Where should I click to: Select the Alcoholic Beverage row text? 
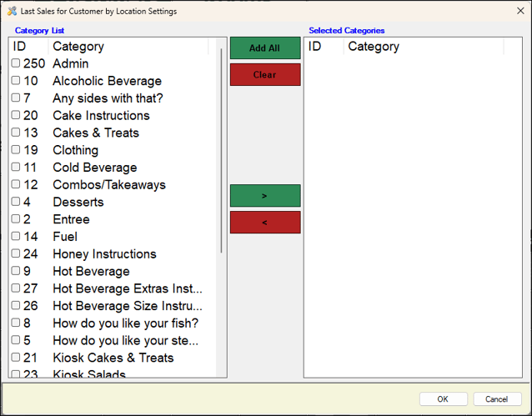(x=108, y=81)
